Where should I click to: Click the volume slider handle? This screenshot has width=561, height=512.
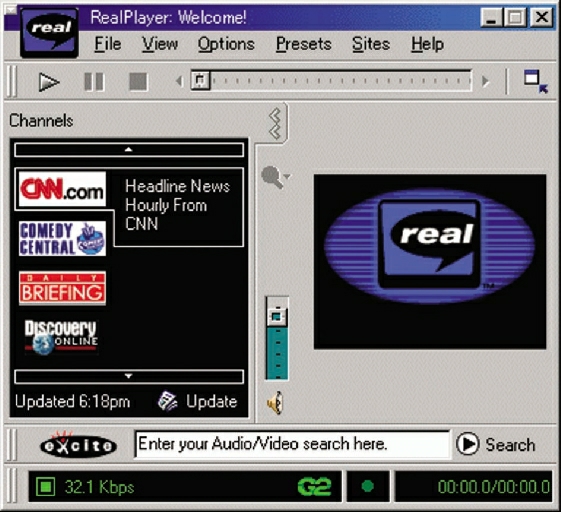coord(277,316)
